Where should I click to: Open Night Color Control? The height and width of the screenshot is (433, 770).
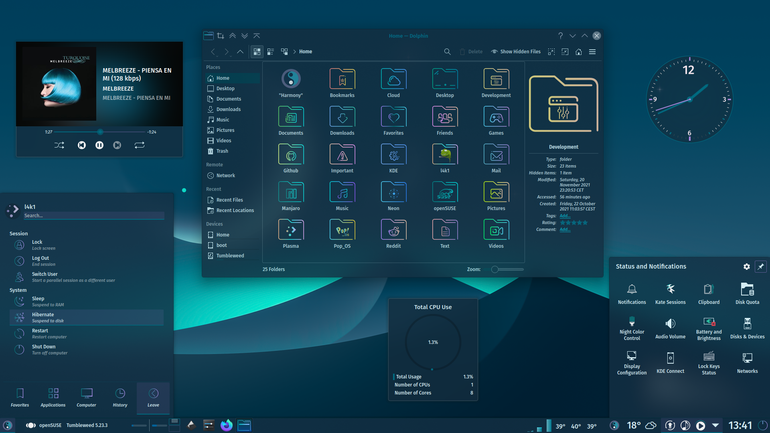[x=632, y=328]
